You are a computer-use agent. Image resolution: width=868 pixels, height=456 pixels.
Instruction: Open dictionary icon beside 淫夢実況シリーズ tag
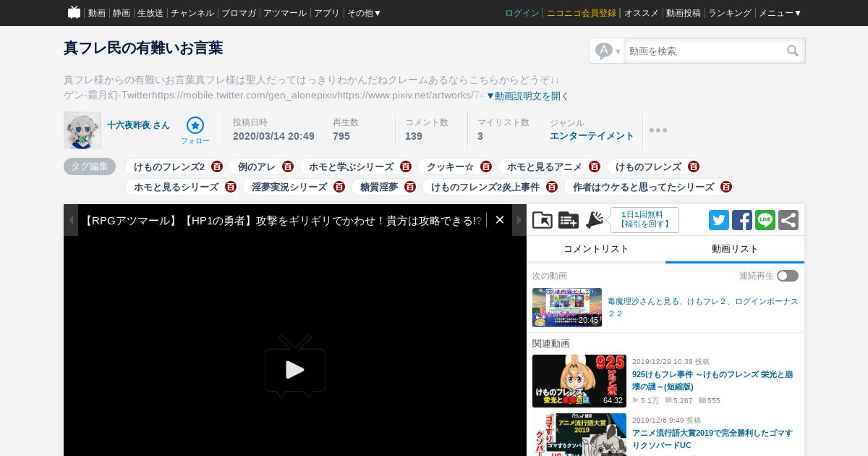point(339,187)
